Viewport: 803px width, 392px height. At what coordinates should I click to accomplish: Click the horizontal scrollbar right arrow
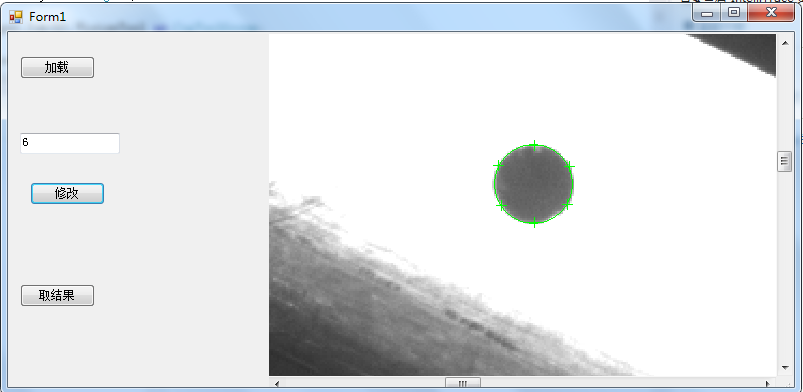(768, 383)
